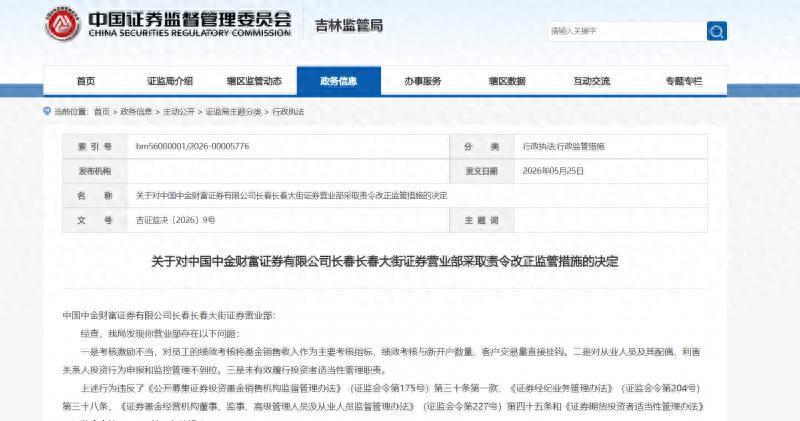
Task: Click the 吉林监管局 header text
Action: (349, 26)
